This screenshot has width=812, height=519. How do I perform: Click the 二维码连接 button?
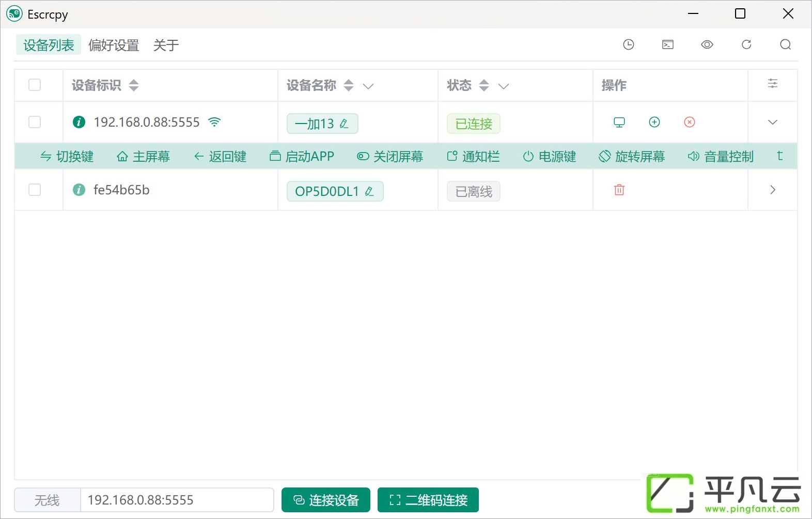428,500
